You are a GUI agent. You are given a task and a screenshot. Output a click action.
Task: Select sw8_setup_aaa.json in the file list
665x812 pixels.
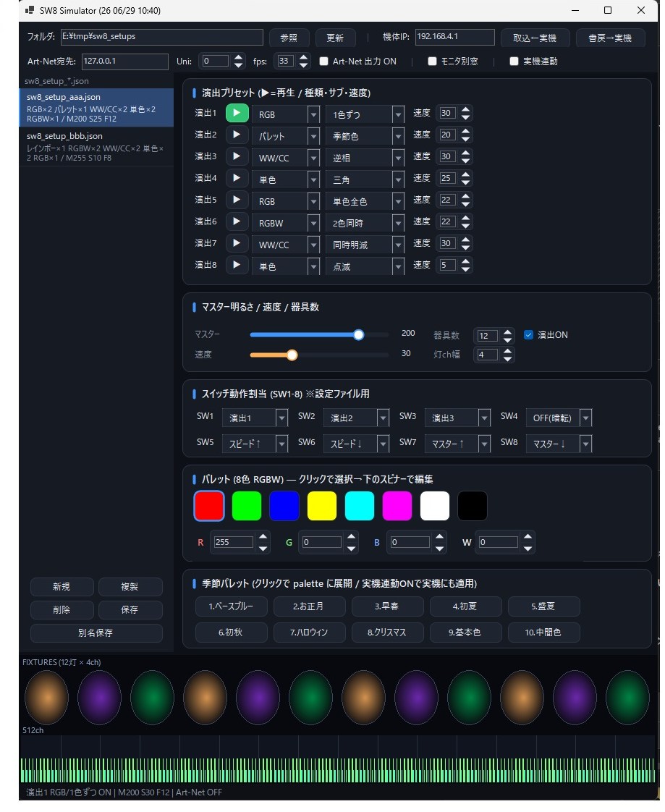[x=96, y=107]
